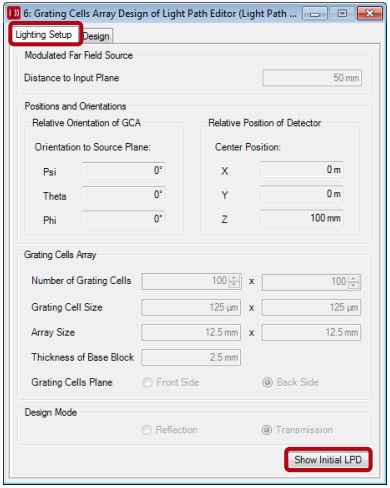Increase second Number of Grating Cells spinner

354,279
